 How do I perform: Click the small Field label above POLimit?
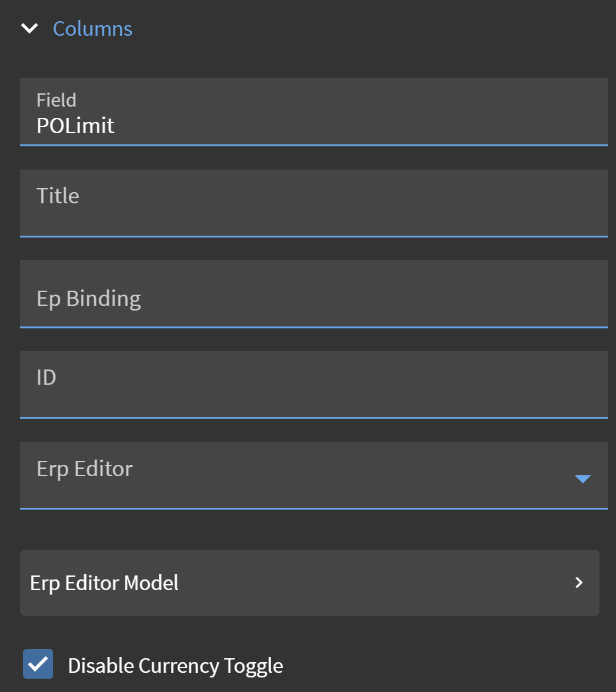56,100
